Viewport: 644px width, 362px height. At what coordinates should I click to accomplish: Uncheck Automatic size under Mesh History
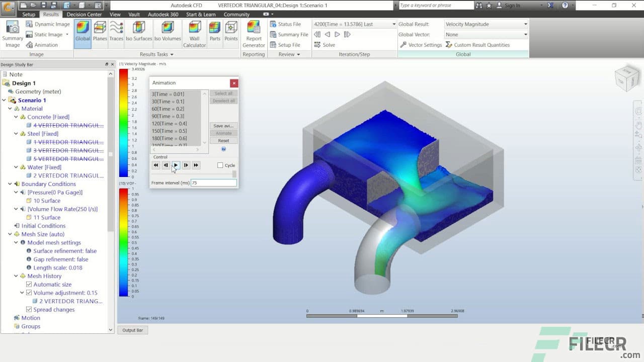[29, 284]
